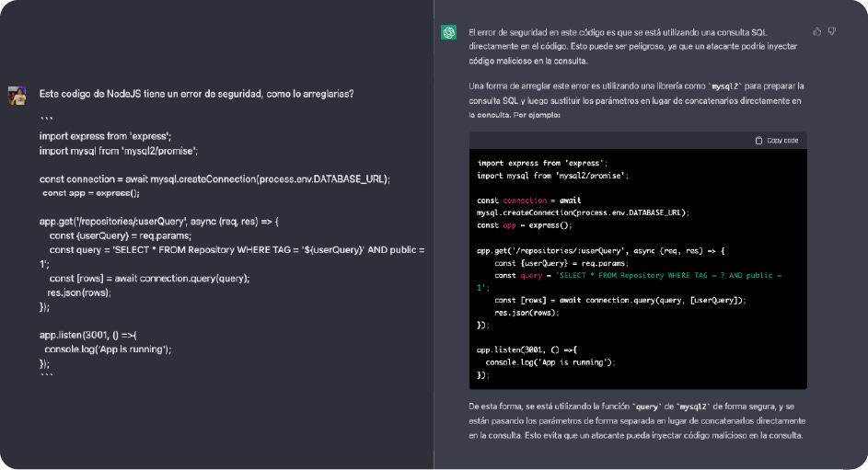Click the closing paragraph starting 'De esta forma'

[637, 420]
